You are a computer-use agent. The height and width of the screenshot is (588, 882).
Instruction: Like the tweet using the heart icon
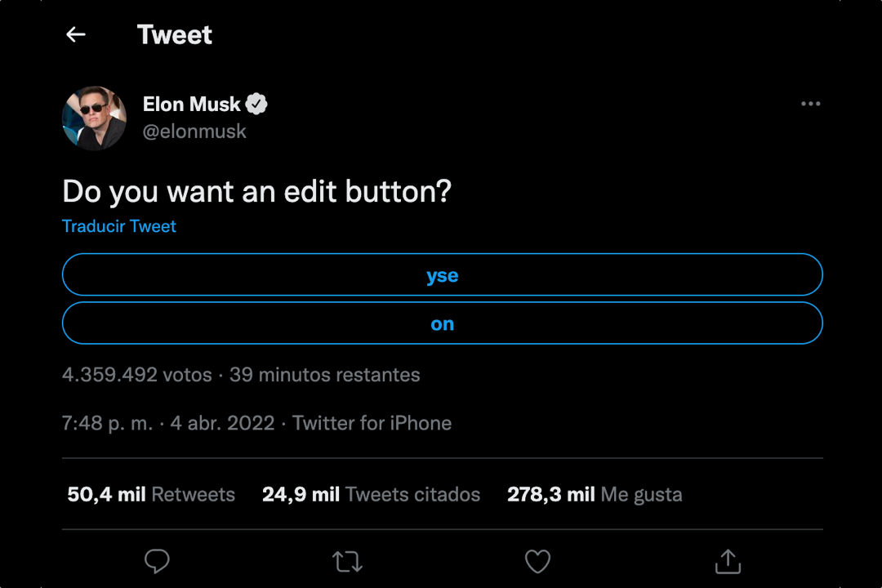coord(537,561)
